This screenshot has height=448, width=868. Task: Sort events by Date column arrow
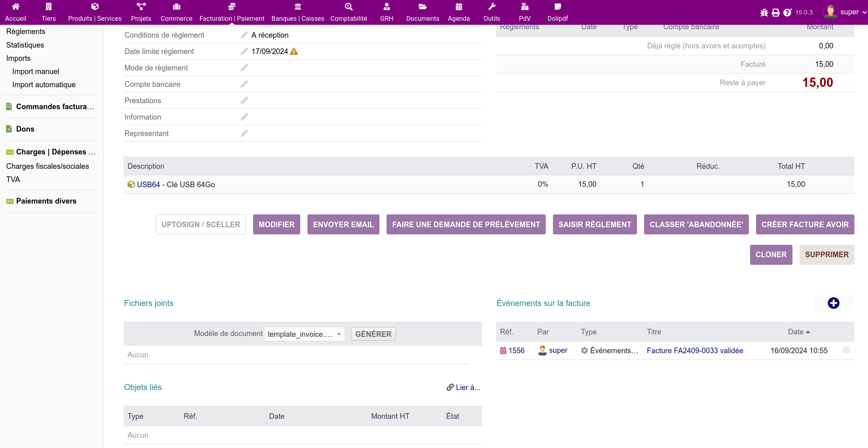(808, 332)
